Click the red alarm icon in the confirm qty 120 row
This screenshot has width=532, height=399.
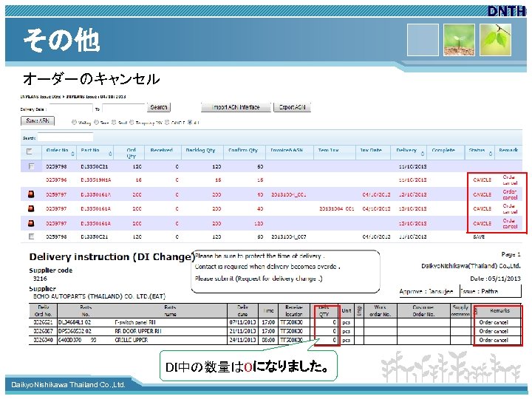(31, 223)
